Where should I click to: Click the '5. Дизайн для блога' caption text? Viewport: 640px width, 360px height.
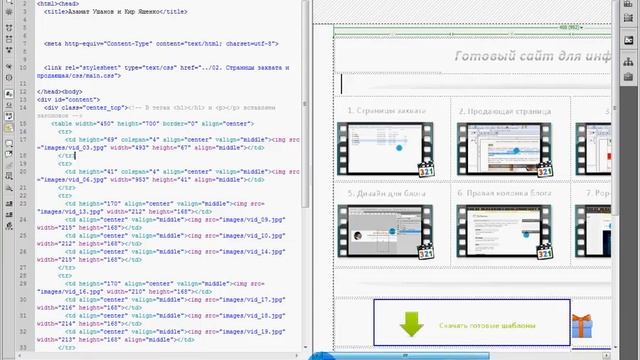(x=387, y=193)
